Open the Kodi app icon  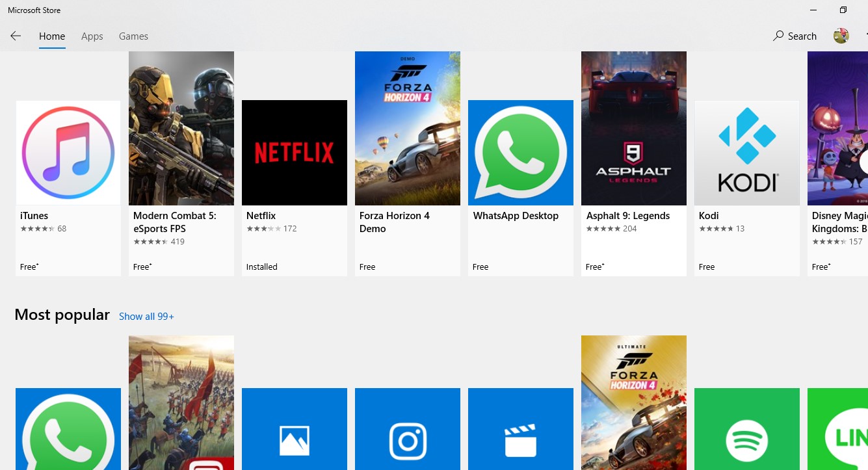pos(747,153)
